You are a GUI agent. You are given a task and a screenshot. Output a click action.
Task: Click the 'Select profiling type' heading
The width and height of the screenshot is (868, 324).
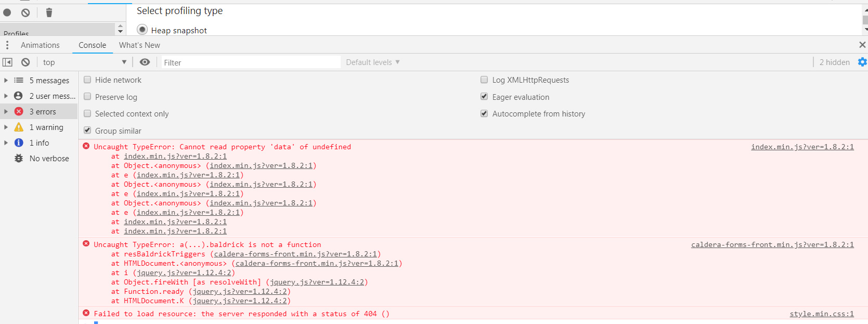point(179,10)
